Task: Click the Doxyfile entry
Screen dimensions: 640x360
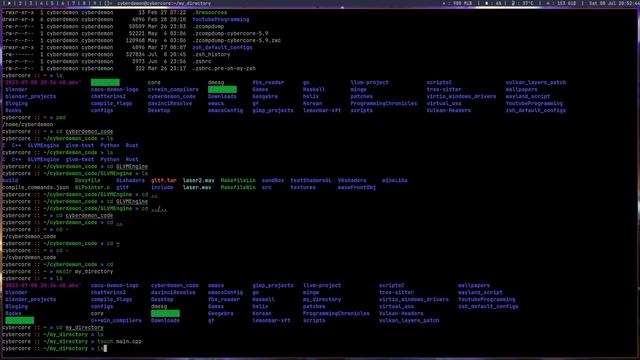Action: (87, 180)
